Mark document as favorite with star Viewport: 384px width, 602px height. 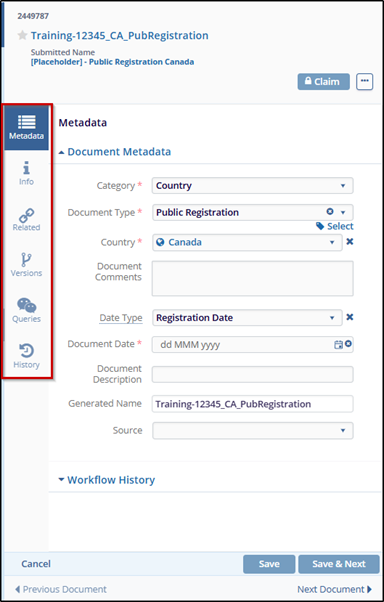(22, 35)
